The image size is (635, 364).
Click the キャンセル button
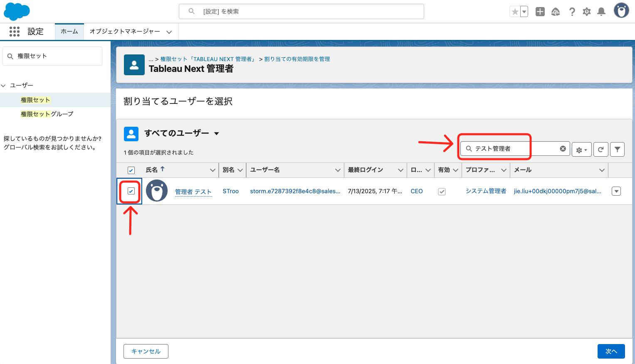point(146,351)
